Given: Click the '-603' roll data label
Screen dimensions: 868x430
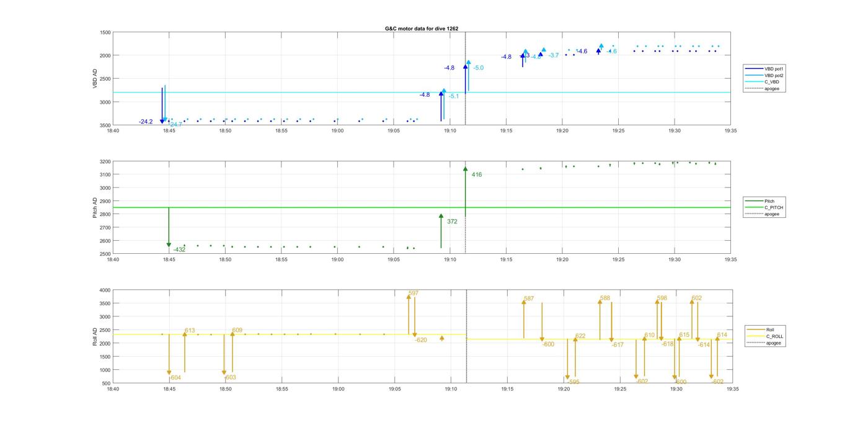Looking at the screenshot, I should (x=230, y=377).
